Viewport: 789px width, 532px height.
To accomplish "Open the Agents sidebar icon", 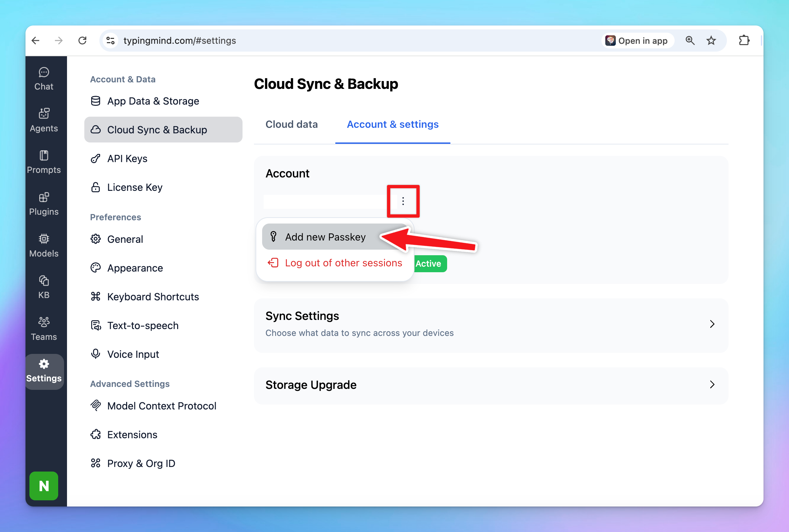I will click(44, 121).
